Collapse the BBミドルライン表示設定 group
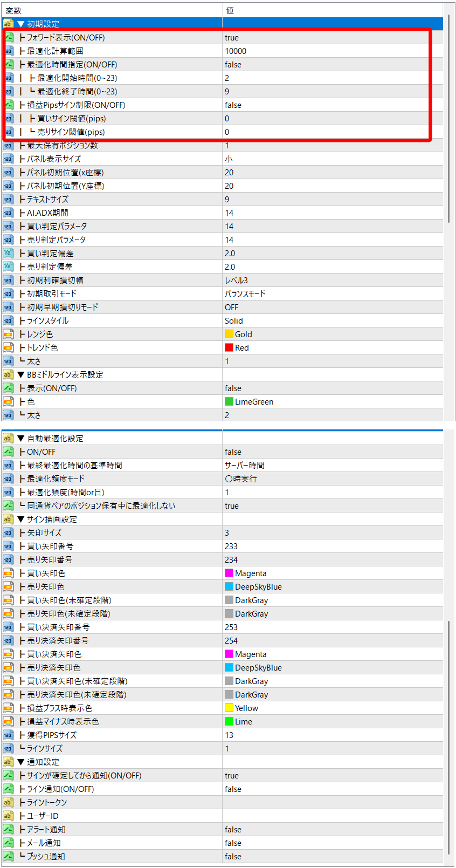 tap(21, 374)
